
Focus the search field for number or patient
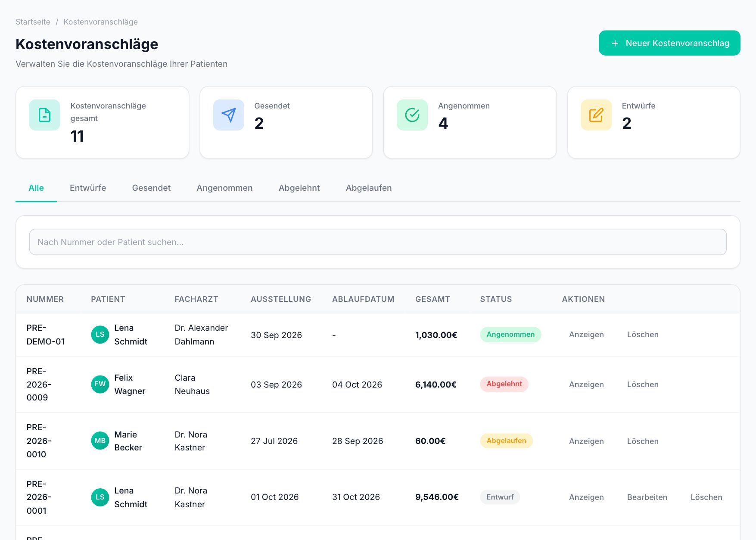pyautogui.click(x=378, y=242)
